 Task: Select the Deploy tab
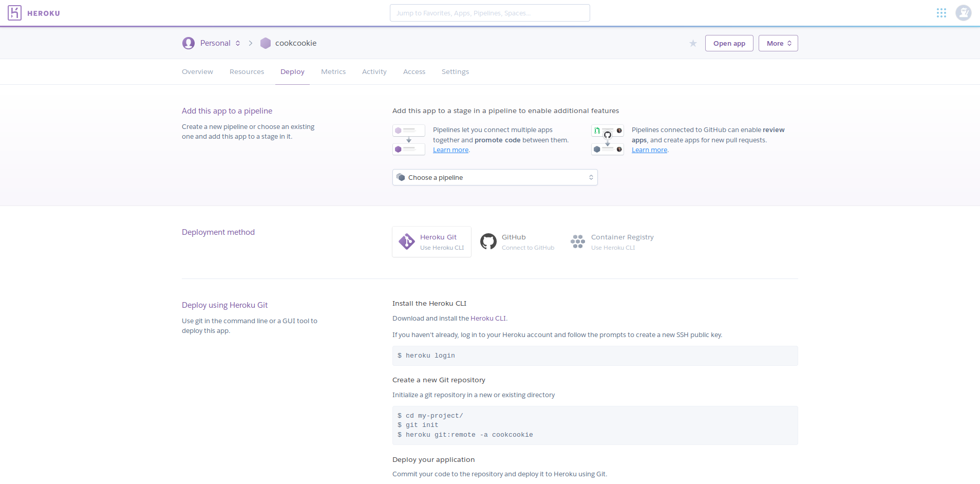pyautogui.click(x=292, y=72)
